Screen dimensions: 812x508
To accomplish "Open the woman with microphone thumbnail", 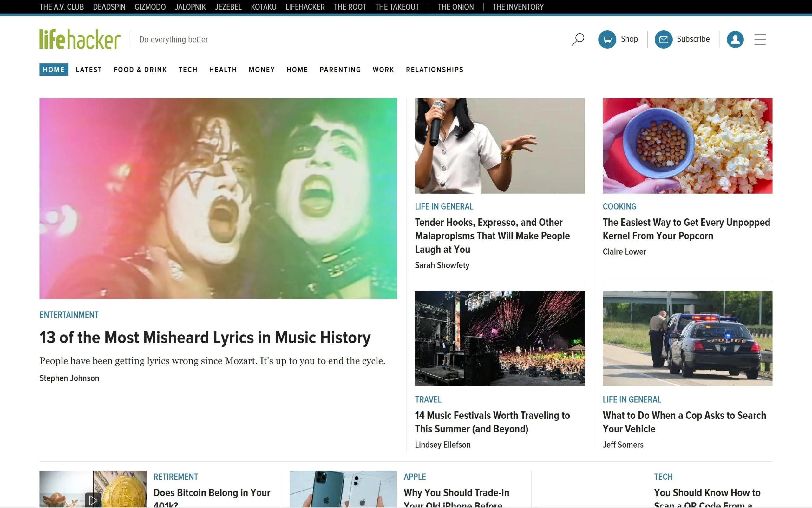I will point(500,146).
